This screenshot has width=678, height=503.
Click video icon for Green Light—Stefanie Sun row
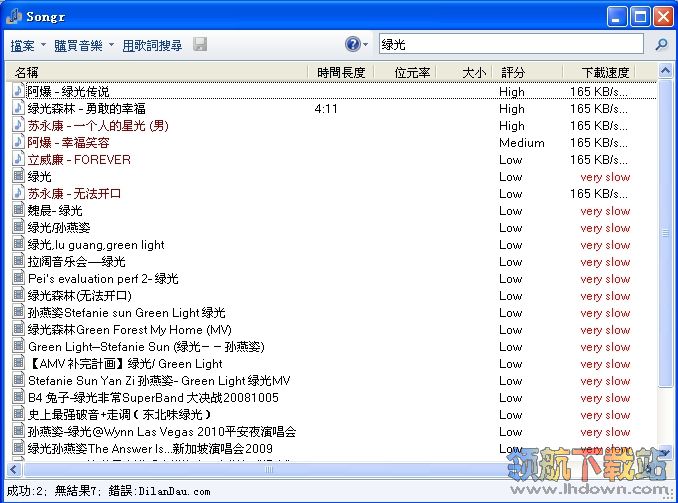click(x=18, y=346)
